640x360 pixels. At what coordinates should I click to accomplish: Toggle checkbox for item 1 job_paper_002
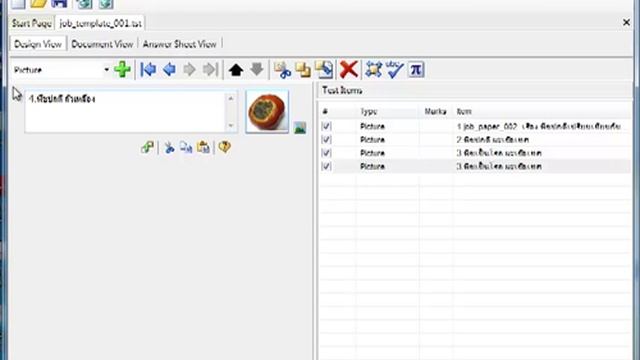pos(326,126)
